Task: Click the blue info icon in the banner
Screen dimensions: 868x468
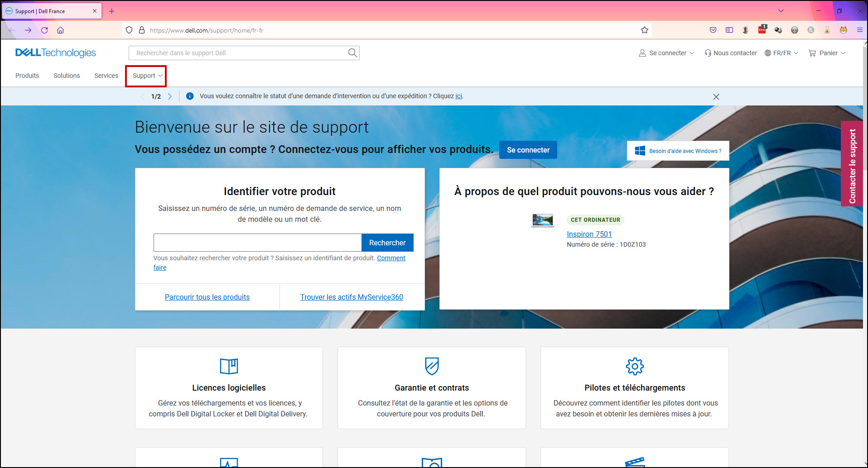Action: point(190,96)
